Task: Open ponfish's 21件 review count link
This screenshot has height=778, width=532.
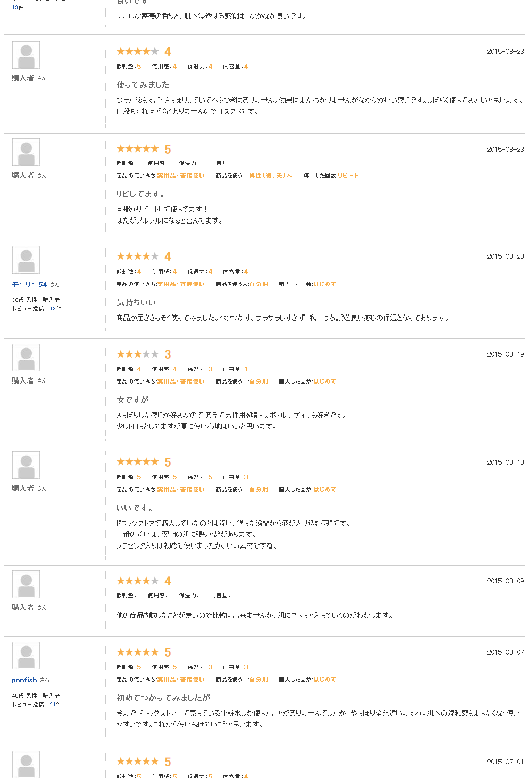Action: click(x=55, y=705)
